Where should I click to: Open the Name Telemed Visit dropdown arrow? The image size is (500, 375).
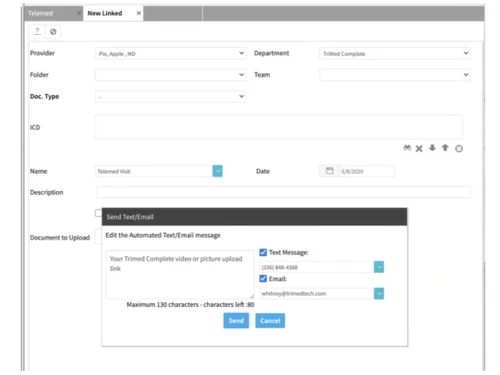pos(217,171)
